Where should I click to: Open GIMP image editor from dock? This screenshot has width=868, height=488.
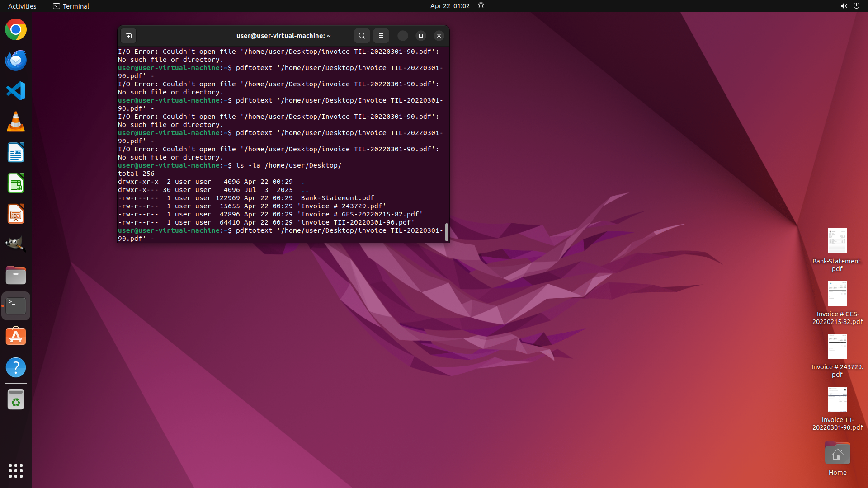(x=16, y=244)
